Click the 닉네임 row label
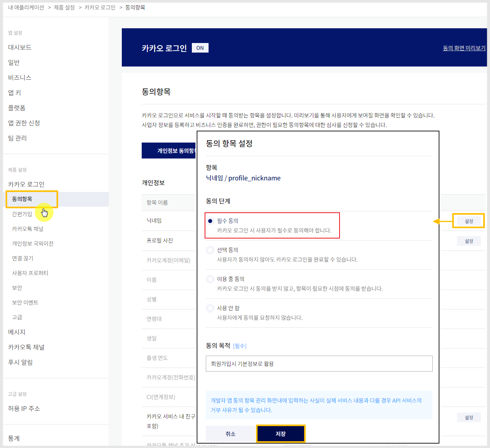The height and width of the screenshot is (448, 490). [x=154, y=221]
